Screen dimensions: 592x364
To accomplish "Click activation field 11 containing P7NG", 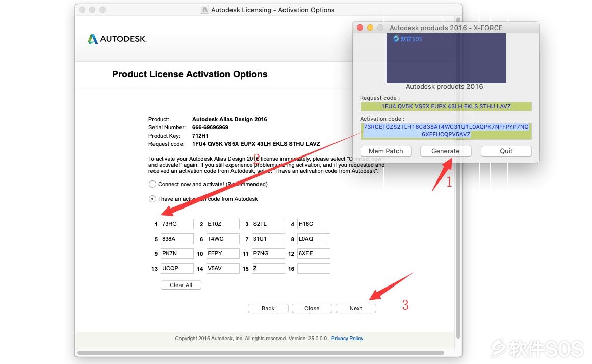I will 268,253.
